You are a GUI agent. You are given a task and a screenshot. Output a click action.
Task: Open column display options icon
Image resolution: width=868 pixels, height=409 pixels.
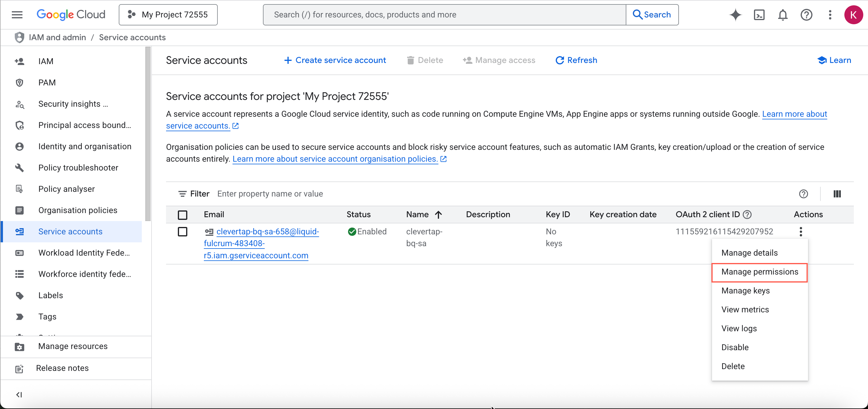[837, 194]
